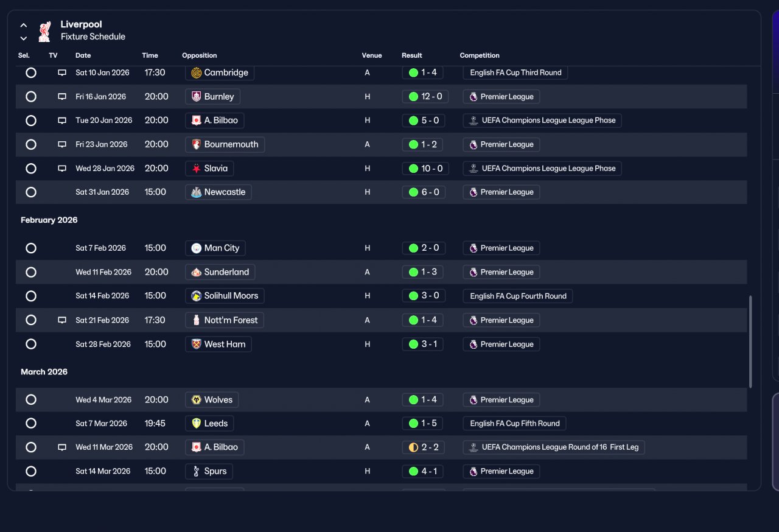This screenshot has width=779, height=532.
Task: Click the Newcastle club badge
Action: (196, 192)
